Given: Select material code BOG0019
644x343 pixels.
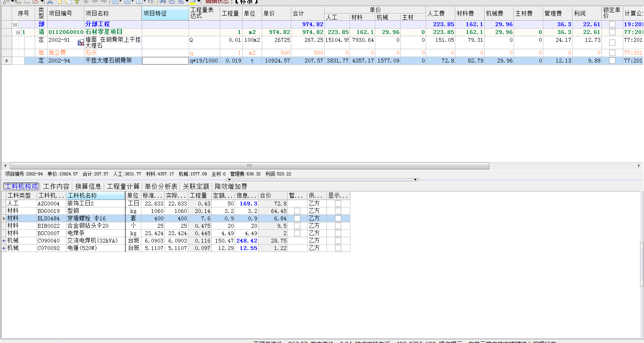Looking at the screenshot, I should 51,211.
